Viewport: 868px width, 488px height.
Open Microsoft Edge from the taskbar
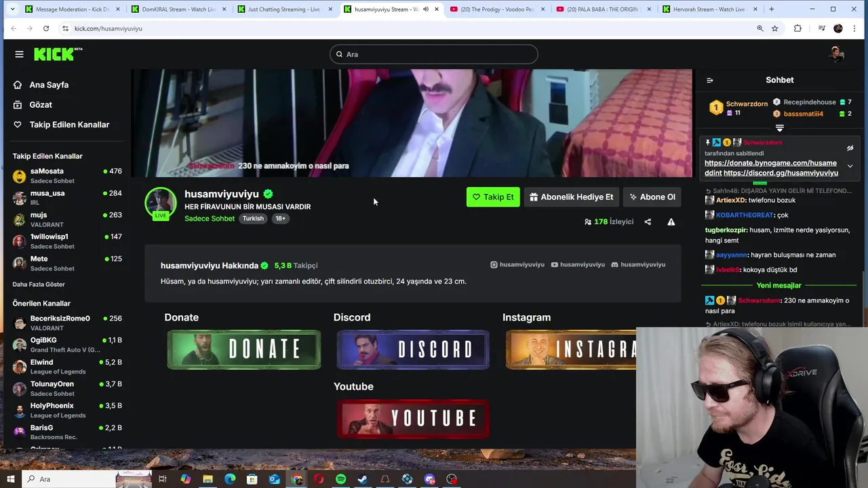click(230, 479)
